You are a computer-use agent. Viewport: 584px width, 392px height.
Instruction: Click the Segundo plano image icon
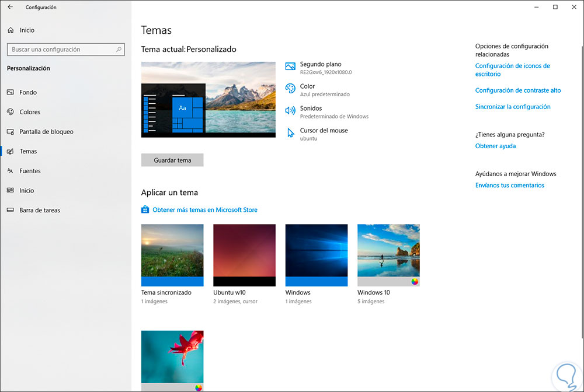pos(290,66)
